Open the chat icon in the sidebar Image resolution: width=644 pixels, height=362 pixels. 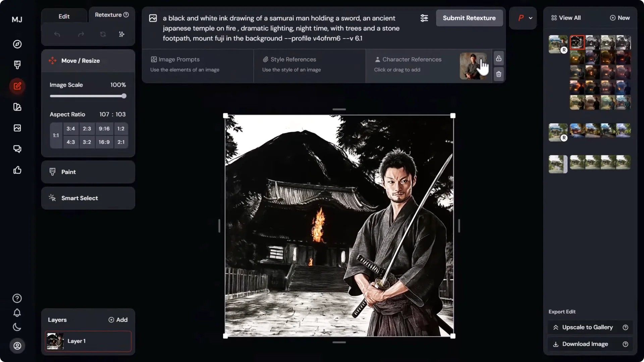[x=17, y=148]
